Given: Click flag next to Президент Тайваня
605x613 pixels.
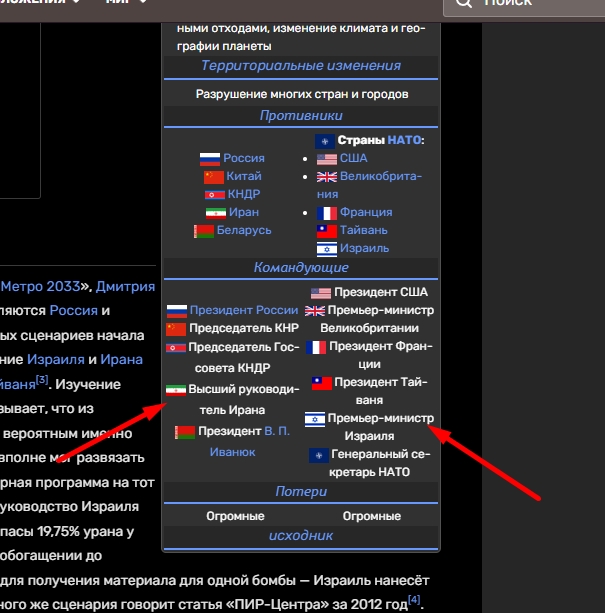Looking at the screenshot, I should coord(322,383).
